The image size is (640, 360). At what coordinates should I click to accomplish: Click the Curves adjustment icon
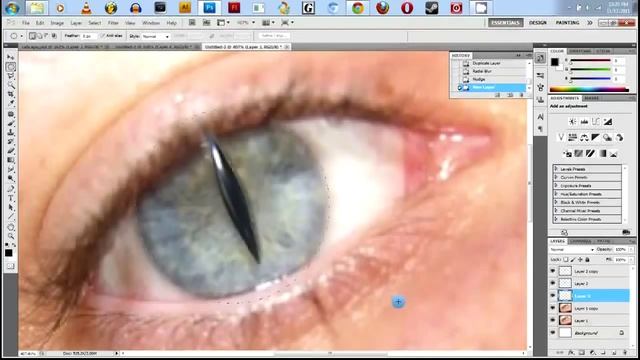tap(596, 122)
